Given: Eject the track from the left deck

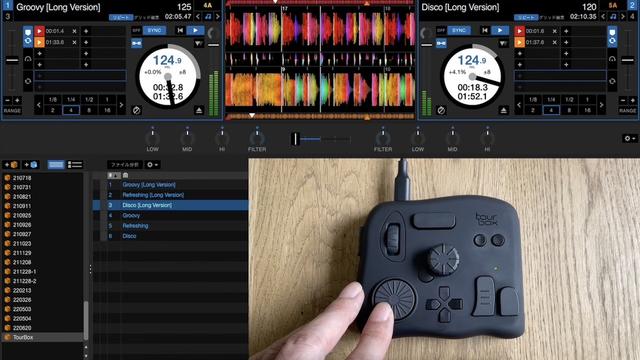Looking at the screenshot, I should pyautogui.click(x=199, y=111).
